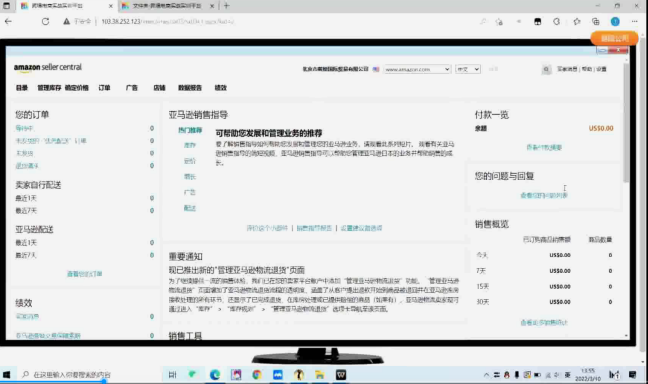Open File Explorer from the taskbar

coord(319,375)
